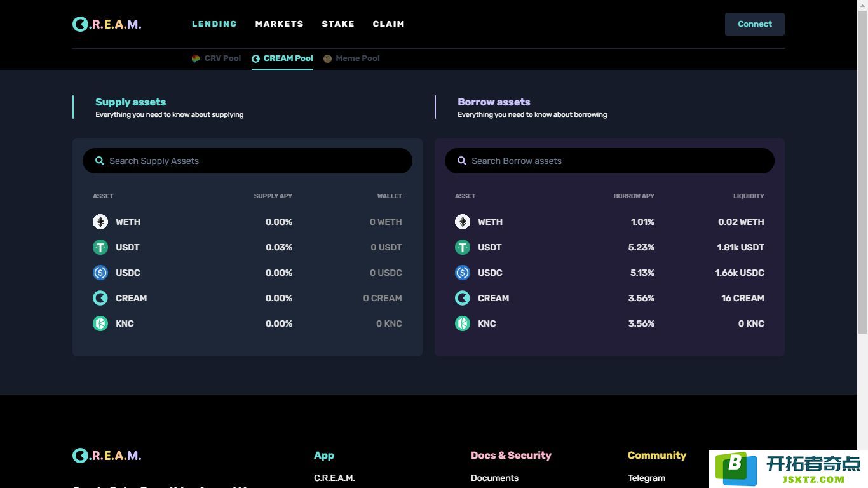Click the Meme Pool tab icon
868x488 pixels.
pyautogui.click(x=327, y=58)
